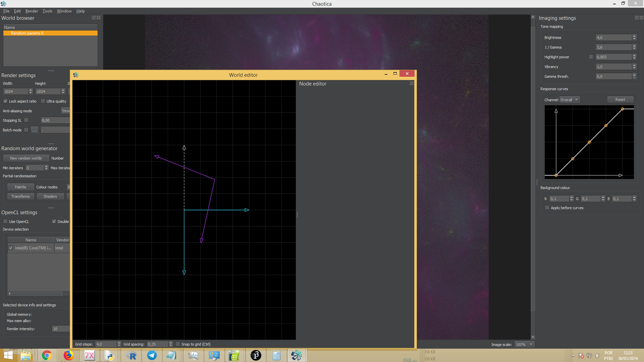Adjust 1 / Gamma spinner arrows
The width and height of the screenshot is (644, 362).
[x=634, y=47]
